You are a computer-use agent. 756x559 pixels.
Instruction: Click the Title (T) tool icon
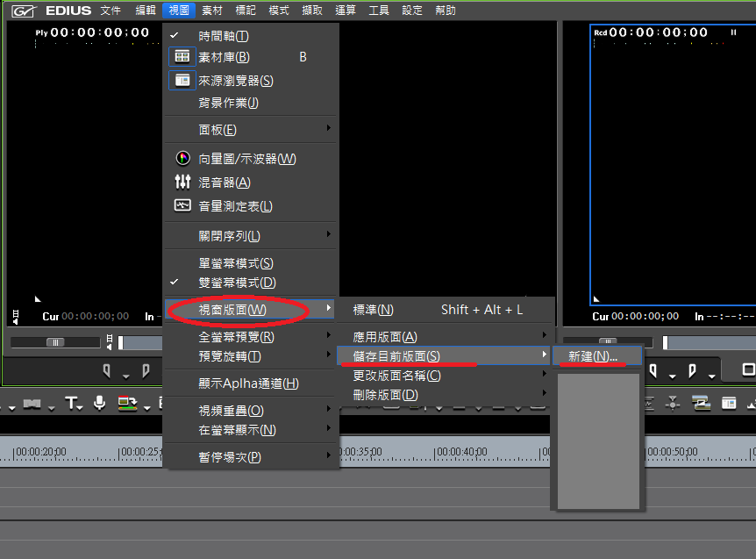pos(72,403)
